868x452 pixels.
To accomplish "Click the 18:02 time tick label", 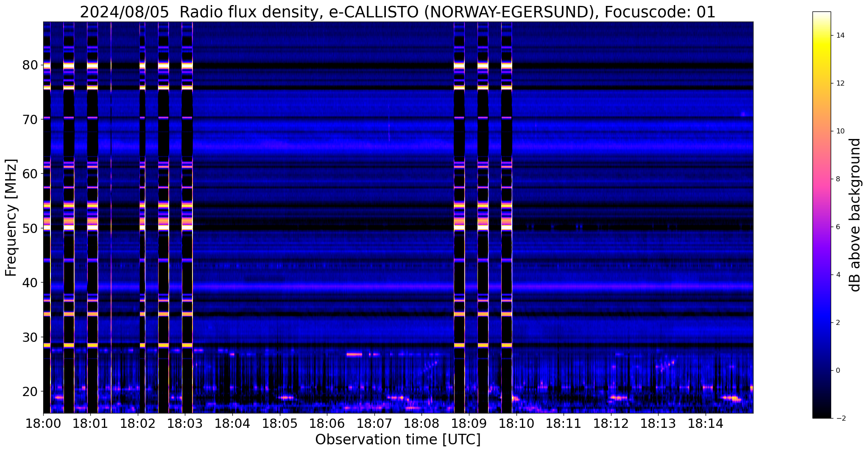I will point(138,424).
